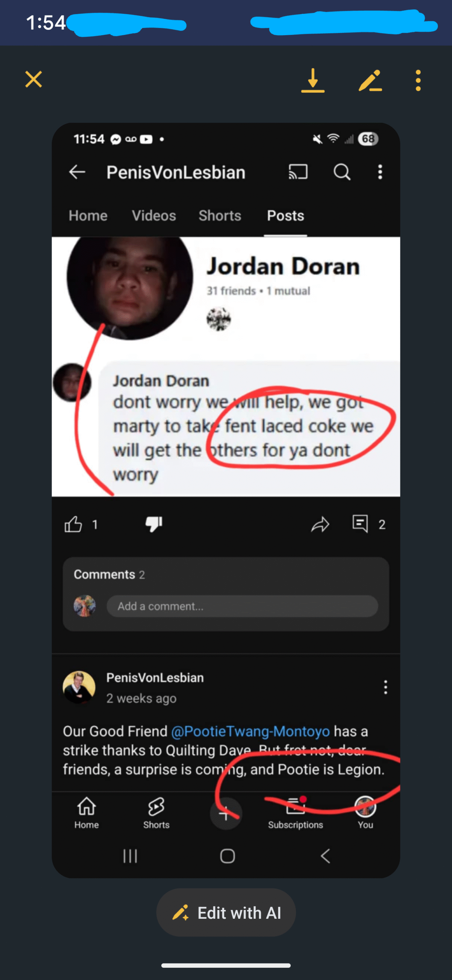
Task: Open the post comments speech-bubble icon
Action: coord(360,524)
